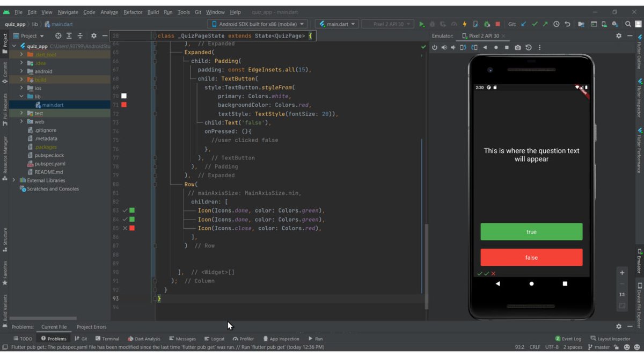This screenshot has width=644, height=357.
Task: Expand External Libraries node
Action: click(14, 180)
